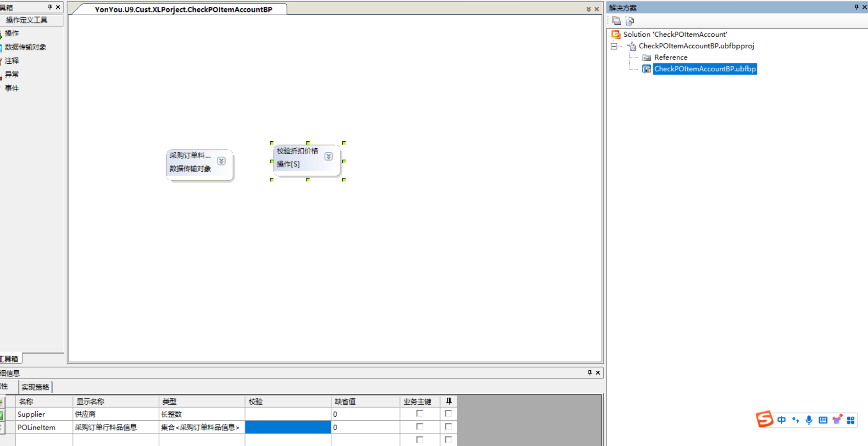Select the YonYou.U9.Cust.XLPorject.CheckPOItemAccountBP tab
This screenshot has width=868, height=446.
pyautogui.click(x=184, y=9)
